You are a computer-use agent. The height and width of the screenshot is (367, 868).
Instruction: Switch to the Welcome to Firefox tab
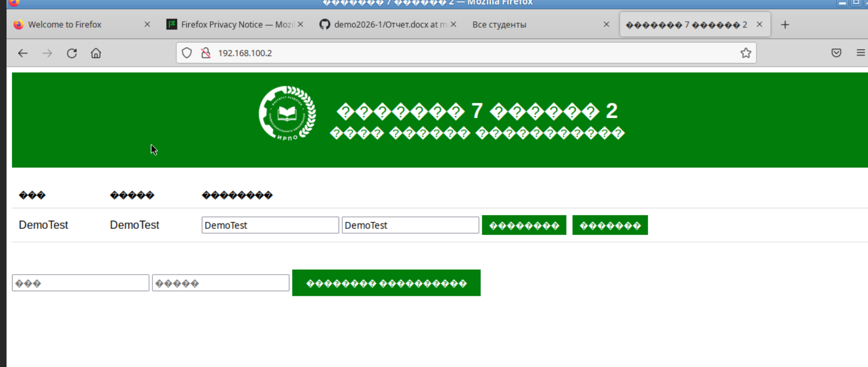(71, 25)
